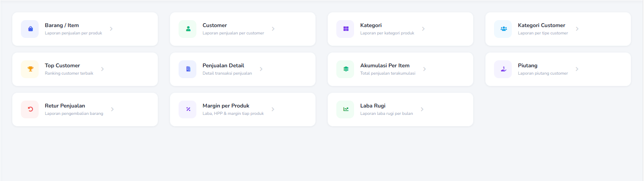This screenshot has height=181, width=644.
Task: Click the layers icon for Akumulasi Per Item
Action: tap(346, 69)
